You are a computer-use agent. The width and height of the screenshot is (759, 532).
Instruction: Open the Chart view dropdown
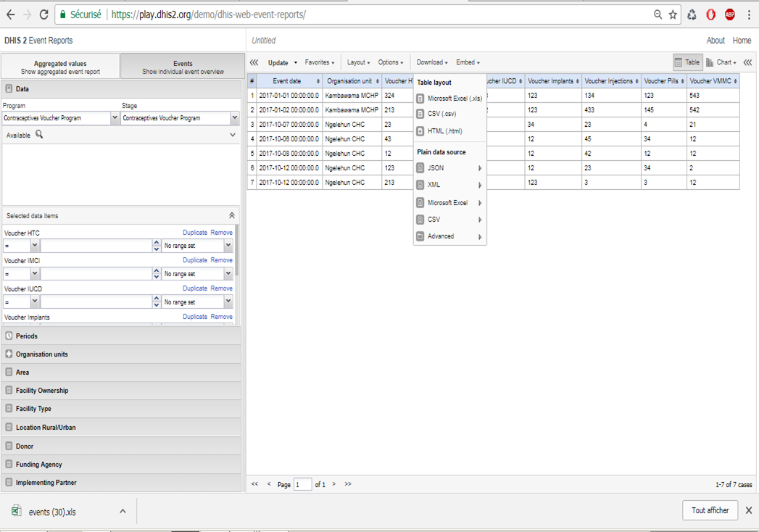tap(722, 63)
